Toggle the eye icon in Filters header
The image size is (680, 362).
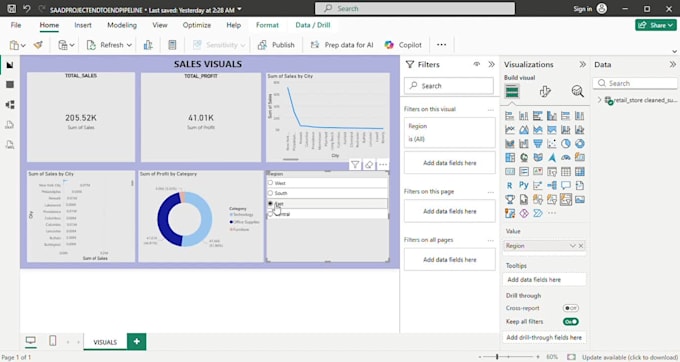click(477, 64)
